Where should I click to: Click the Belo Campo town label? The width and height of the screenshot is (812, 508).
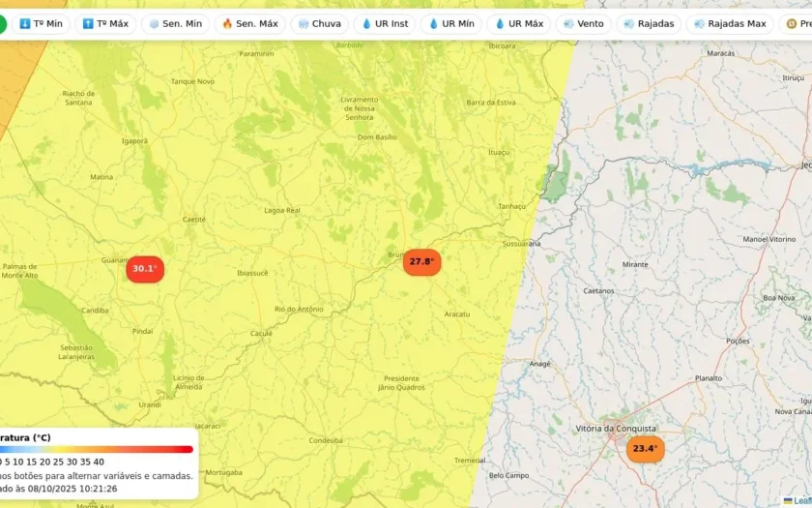point(509,476)
